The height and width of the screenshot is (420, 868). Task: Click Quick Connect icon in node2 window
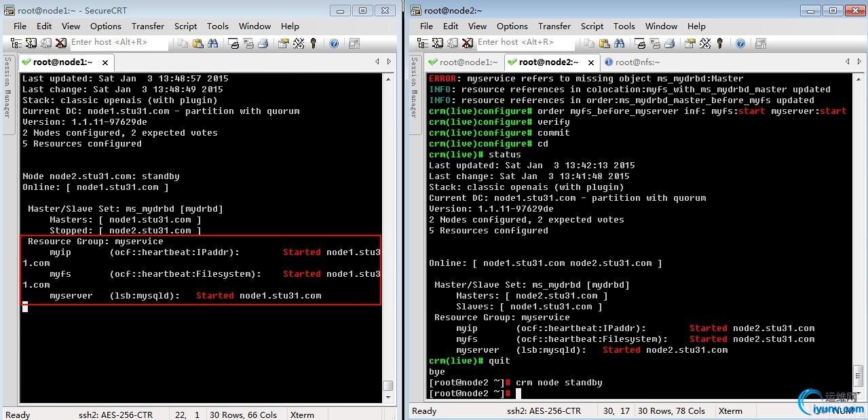[x=438, y=43]
